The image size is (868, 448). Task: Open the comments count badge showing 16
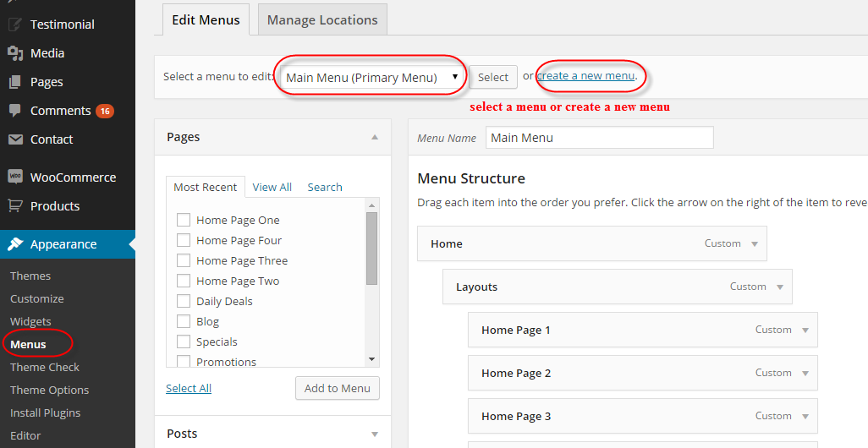(105, 112)
